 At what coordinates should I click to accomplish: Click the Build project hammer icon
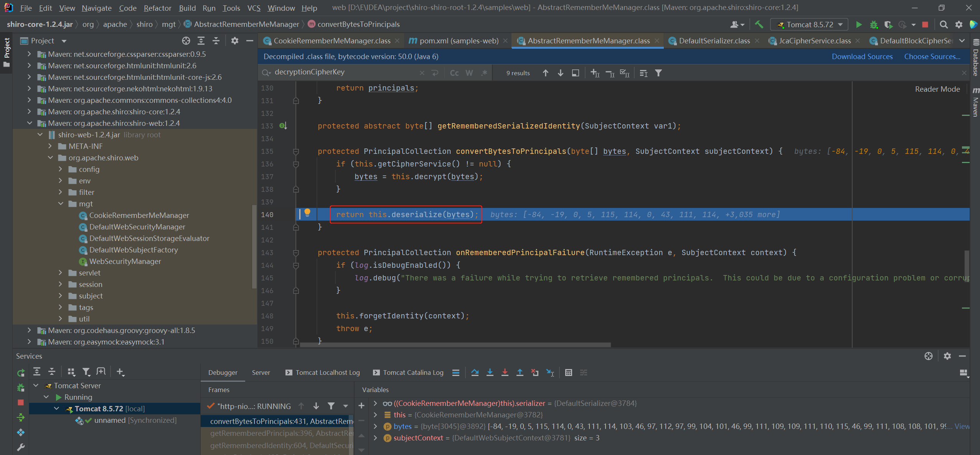pos(759,25)
